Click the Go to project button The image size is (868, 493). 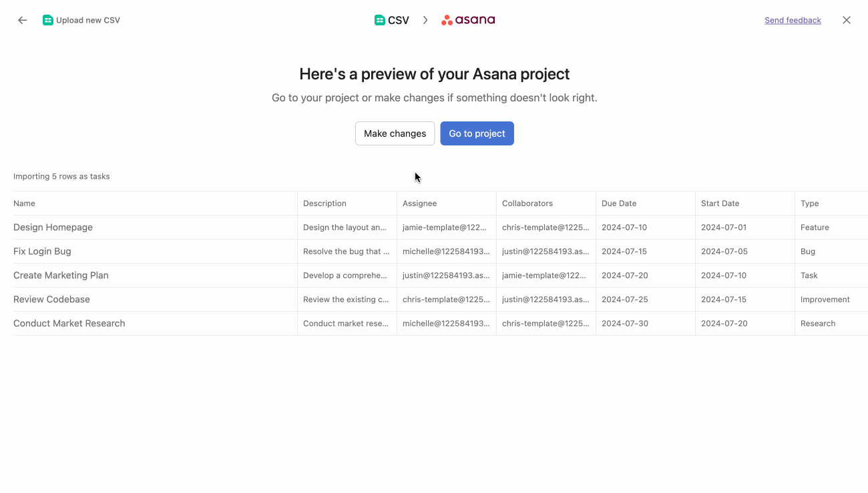click(477, 133)
